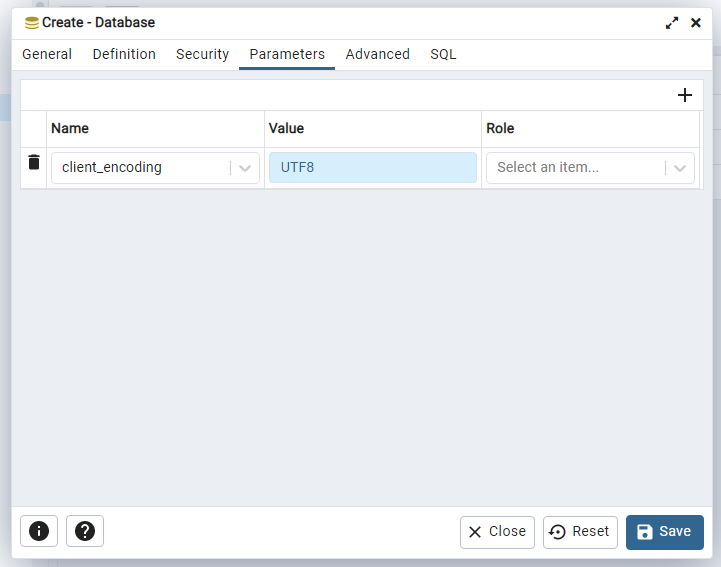The width and height of the screenshot is (721, 567).
Task: Open the Definition tab
Action: click(124, 55)
